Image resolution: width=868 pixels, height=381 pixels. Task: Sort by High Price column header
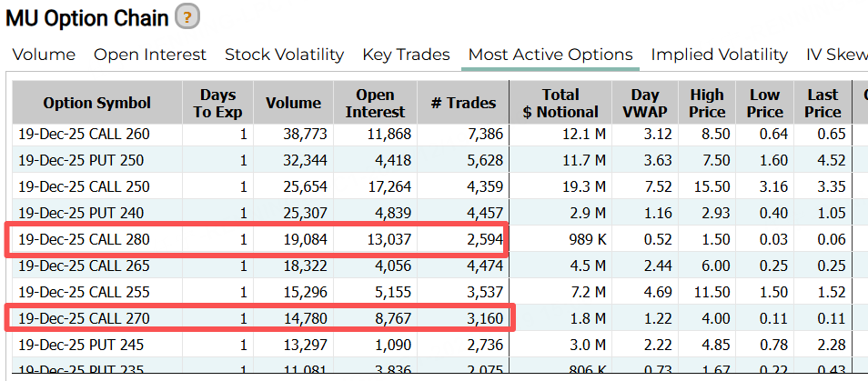point(707,103)
